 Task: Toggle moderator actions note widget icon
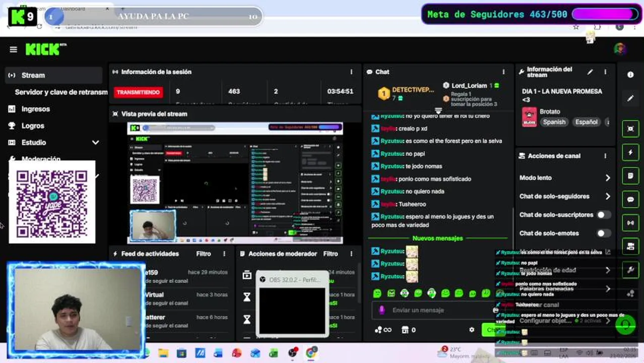[630, 176]
